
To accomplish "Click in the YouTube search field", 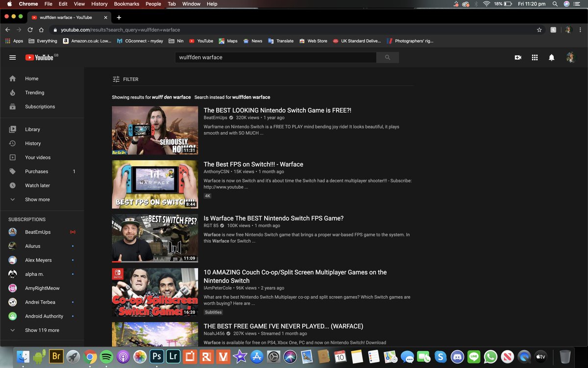I will pos(275,57).
